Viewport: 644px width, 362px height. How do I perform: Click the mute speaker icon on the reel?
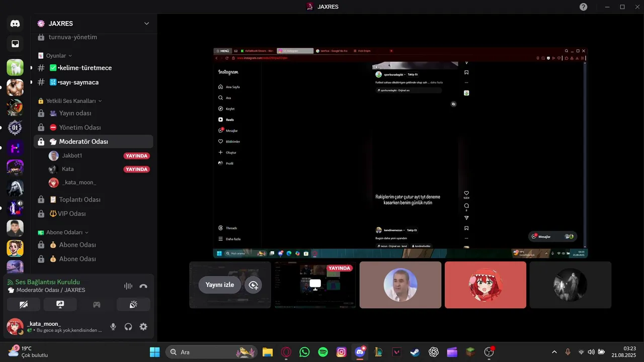pos(453,104)
